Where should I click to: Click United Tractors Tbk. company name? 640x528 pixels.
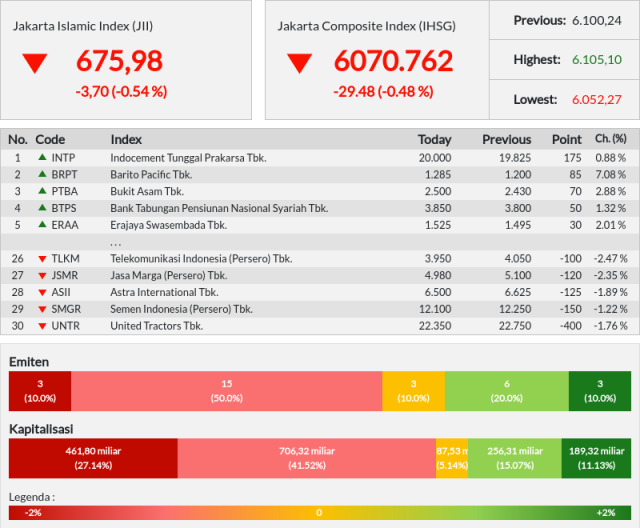click(156, 326)
